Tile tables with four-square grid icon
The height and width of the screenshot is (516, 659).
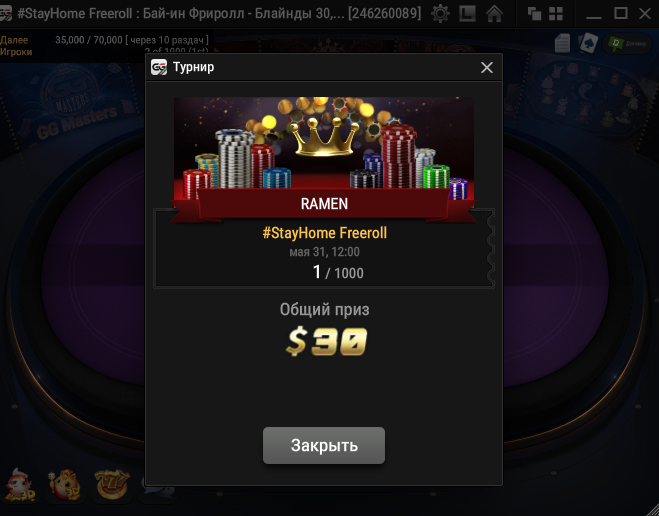tap(556, 14)
